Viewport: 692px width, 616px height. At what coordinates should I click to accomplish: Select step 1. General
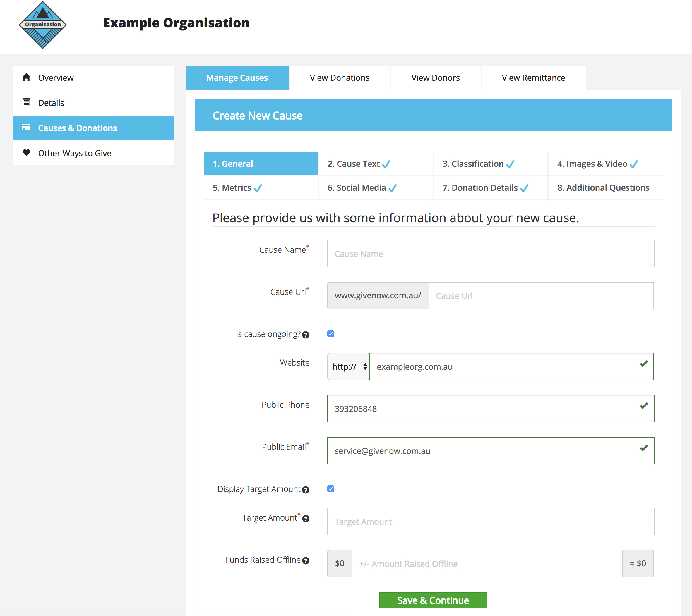click(261, 164)
